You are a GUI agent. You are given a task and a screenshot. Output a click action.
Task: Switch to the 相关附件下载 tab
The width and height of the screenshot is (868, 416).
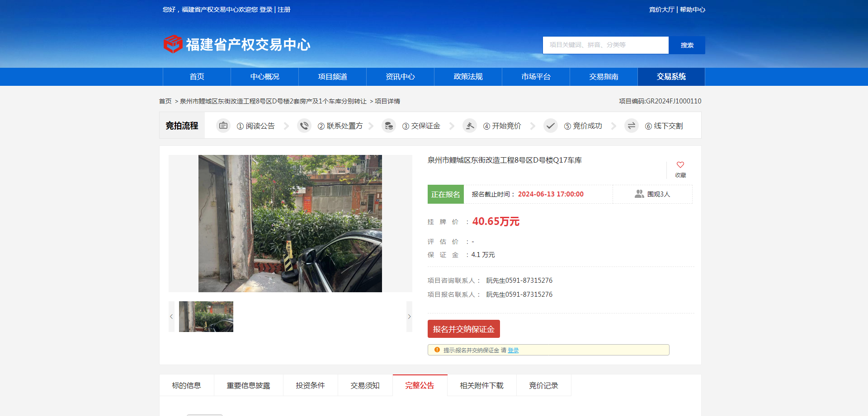[x=482, y=385]
